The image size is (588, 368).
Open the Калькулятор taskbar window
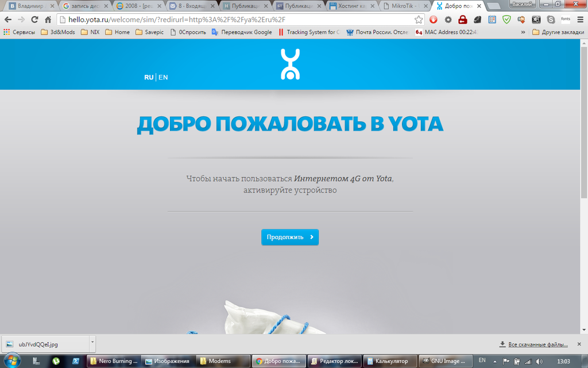coord(389,361)
